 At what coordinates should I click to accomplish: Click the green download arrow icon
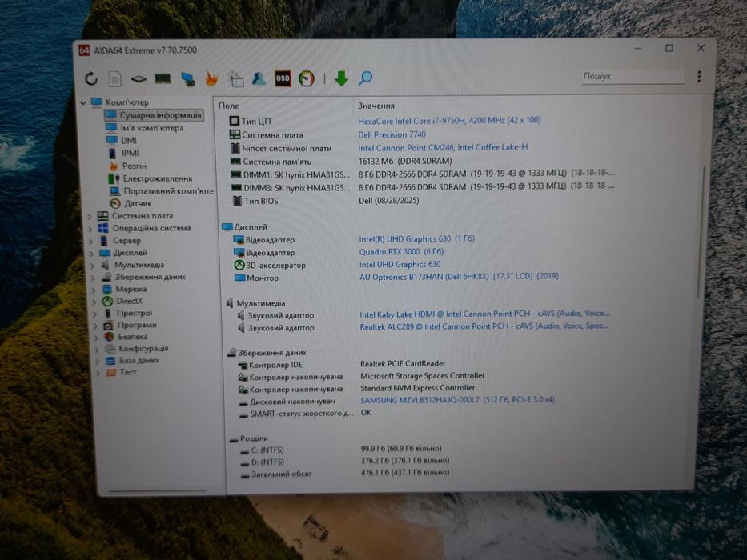341,78
